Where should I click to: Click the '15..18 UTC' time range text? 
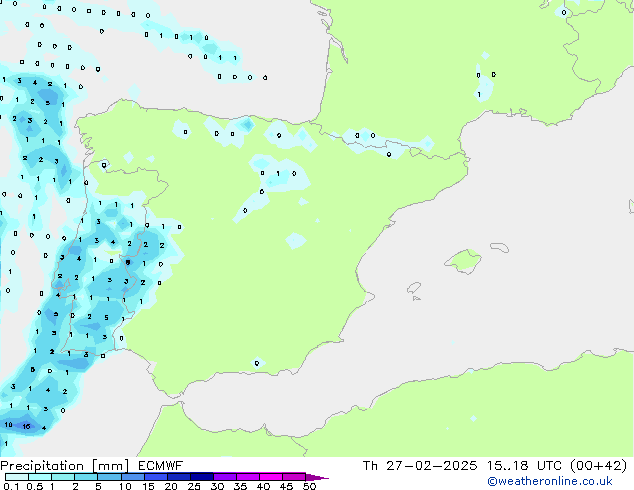coord(524,466)
